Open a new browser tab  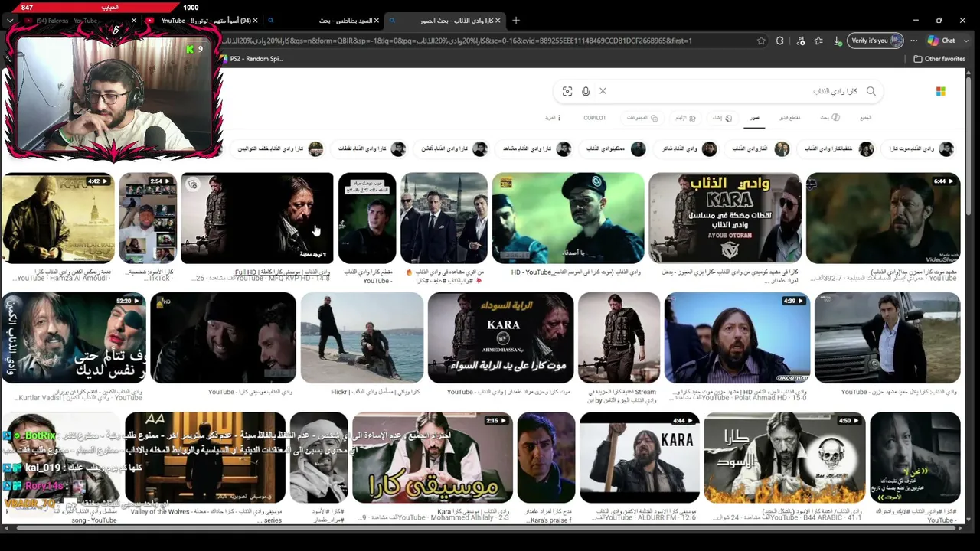pos(516,21)
